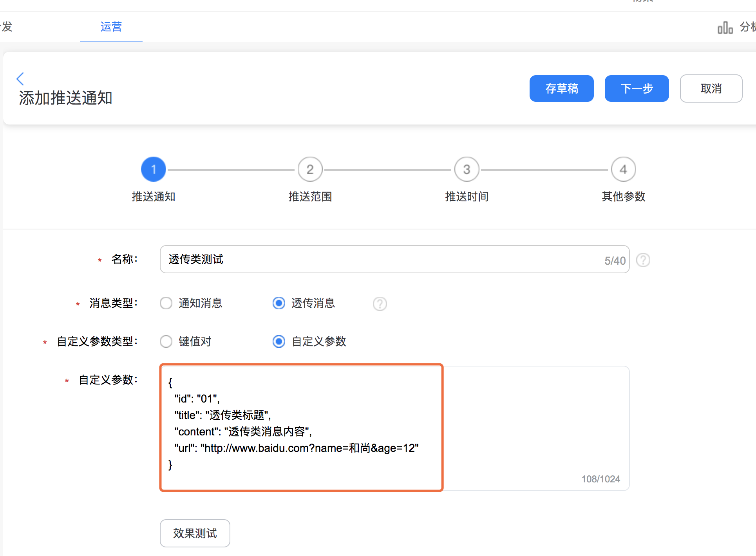Screen dimensions: 756x556
Task: Open the partially visible 发 tab
Action: tap(6, 27)
